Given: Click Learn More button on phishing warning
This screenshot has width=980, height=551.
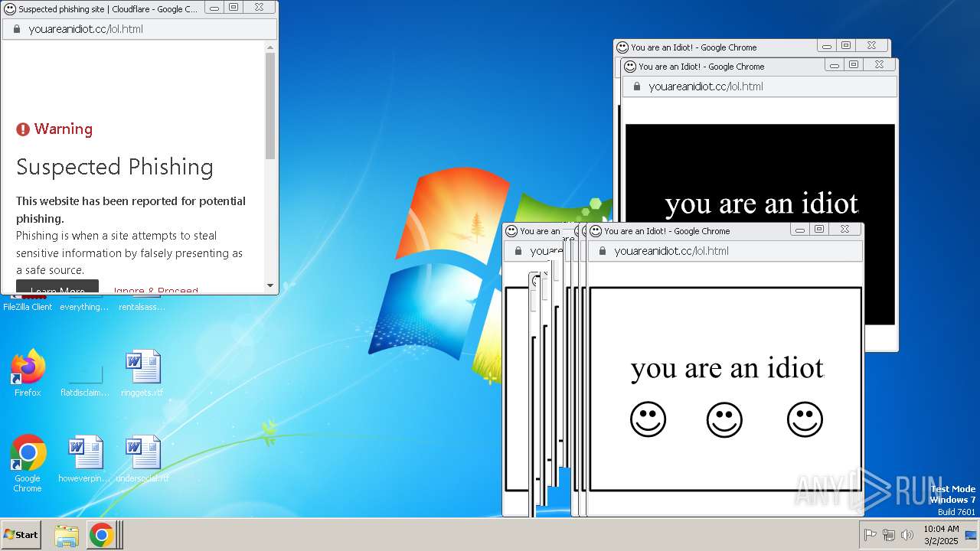Looking at the screenshot, I should pos(57,288).
